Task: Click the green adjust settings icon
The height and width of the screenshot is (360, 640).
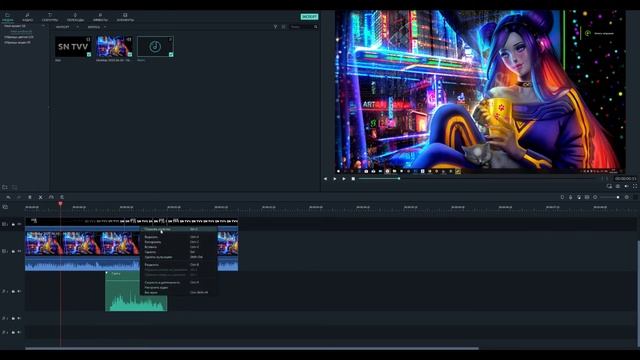Action: tap(62, 197)
